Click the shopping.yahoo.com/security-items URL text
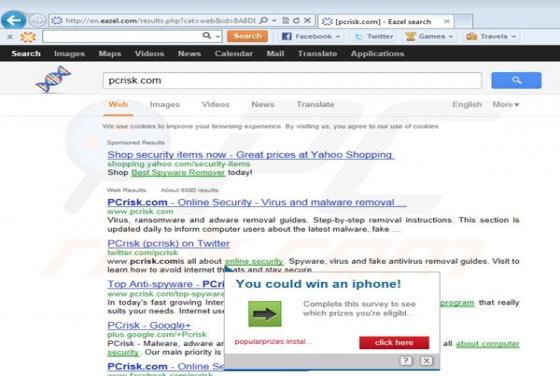The height and width of the screenshot is (376, 560). (179, 164)
